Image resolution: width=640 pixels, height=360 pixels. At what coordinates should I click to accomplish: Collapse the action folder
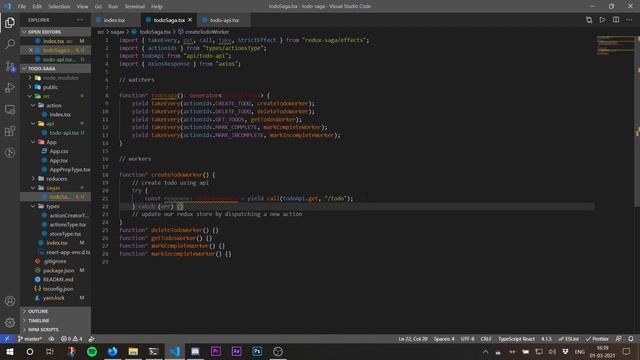[56, 105]
